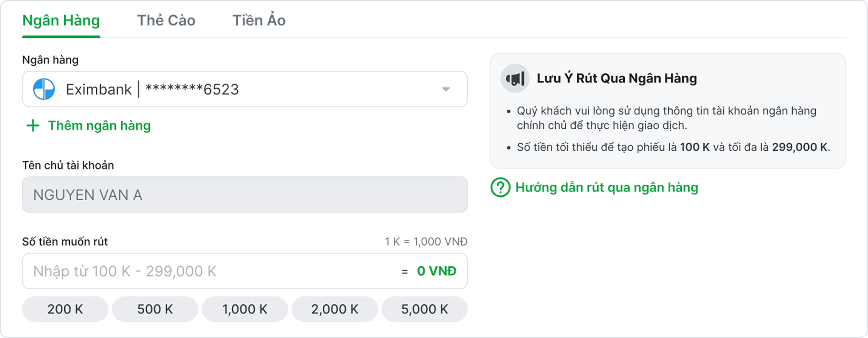Image resolution: width=868 pixels, height=338 pixels.
Task: Select the 500 K amount button
Action: 155,309
